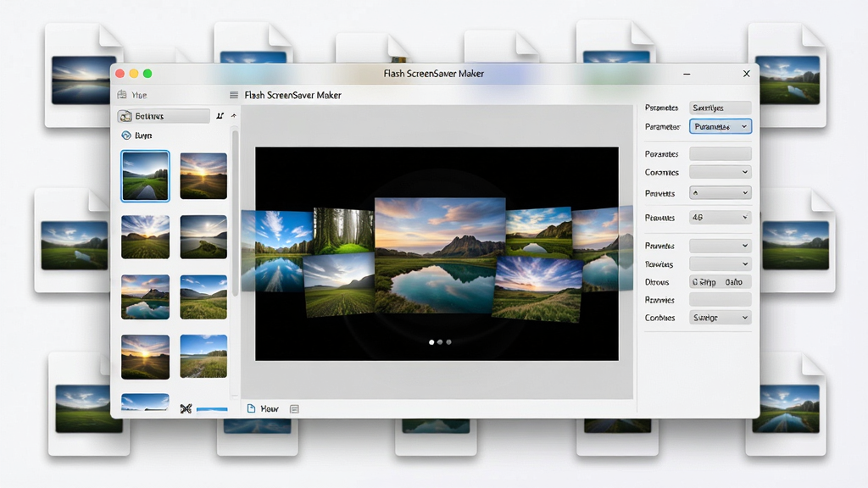Click the purple streaked clouds image in preview

point(537,289)
